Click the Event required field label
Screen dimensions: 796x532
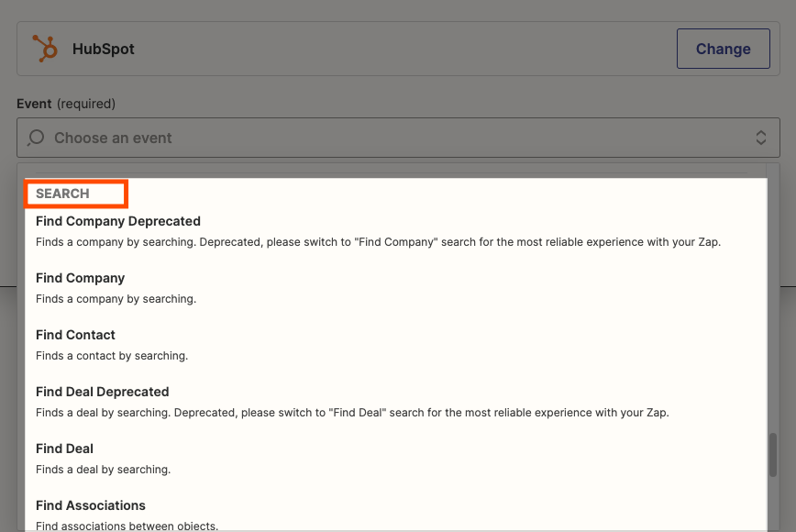click(x=66, y=104)
